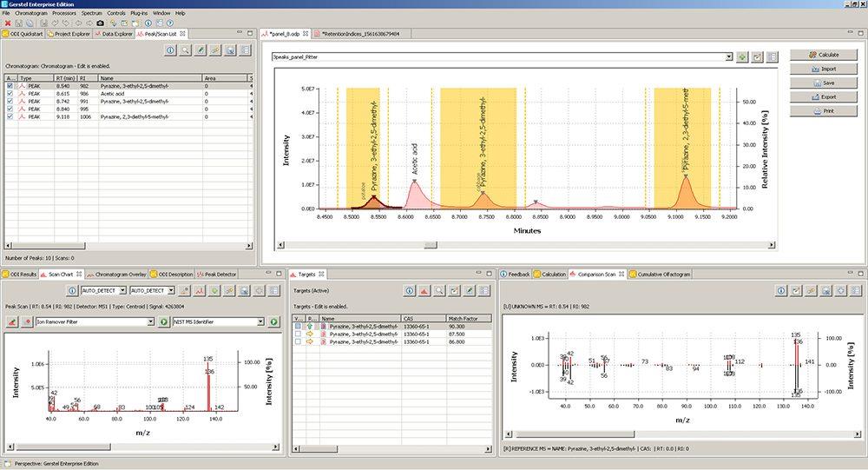Image resolution: width=868 pixels, height=470 pixels.
Task: Click the Calculate button
Action: 824,55
